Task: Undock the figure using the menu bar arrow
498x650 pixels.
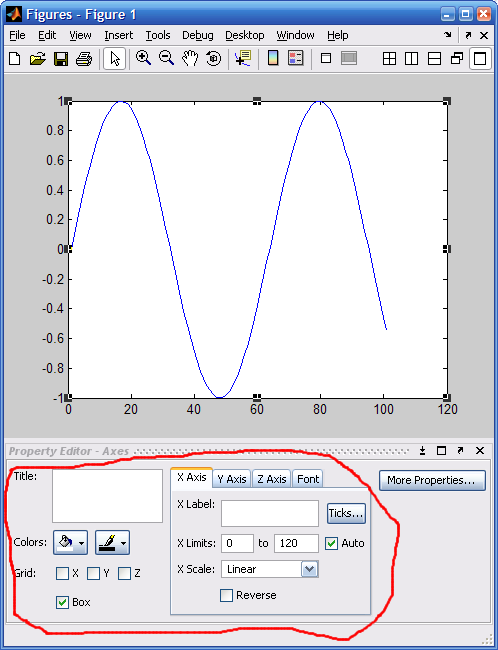Action: 468,35
